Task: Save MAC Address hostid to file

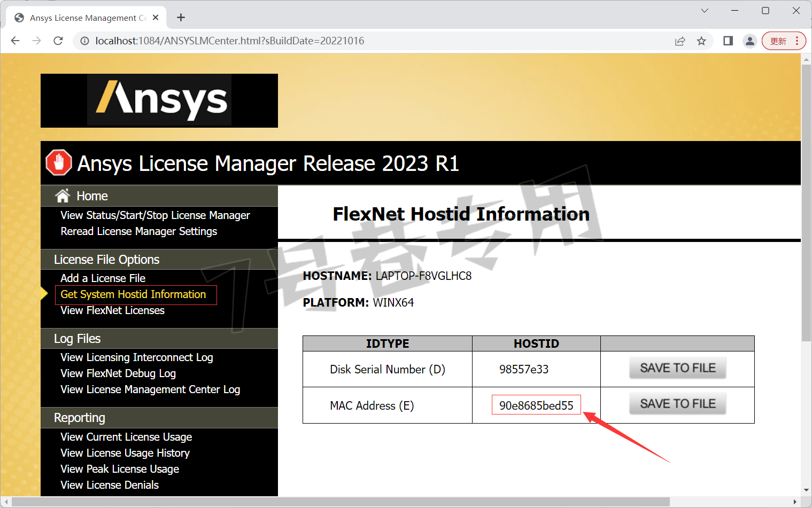Action: click(678, 404)
